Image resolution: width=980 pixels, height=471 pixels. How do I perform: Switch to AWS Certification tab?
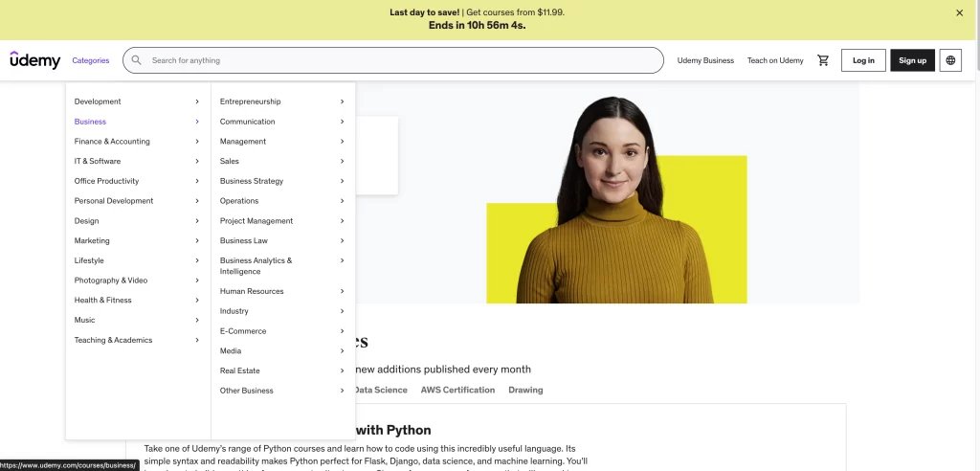457,390
